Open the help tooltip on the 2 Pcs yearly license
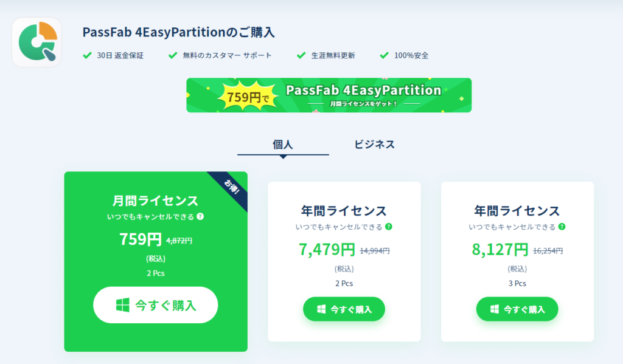 click(388, 225)
